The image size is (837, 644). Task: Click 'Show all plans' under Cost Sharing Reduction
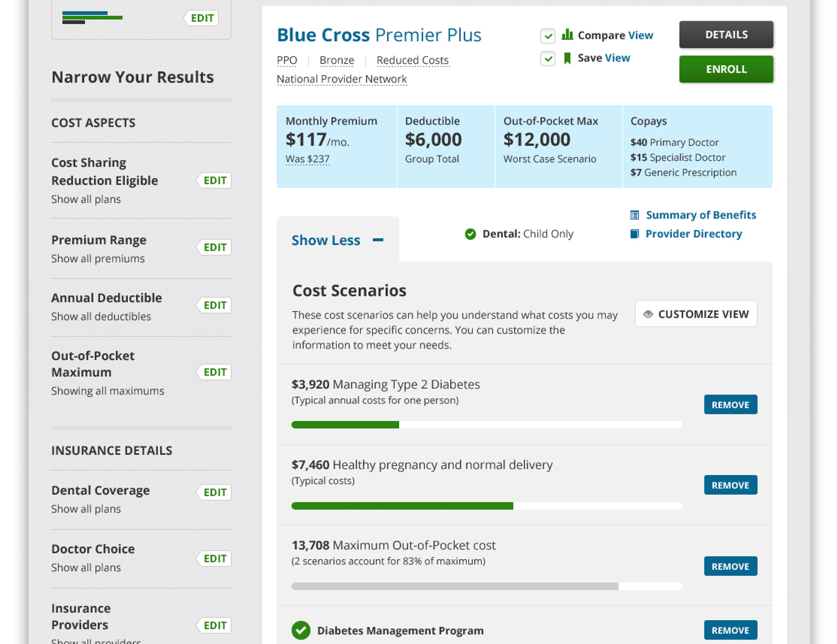[x=86, y=199]
